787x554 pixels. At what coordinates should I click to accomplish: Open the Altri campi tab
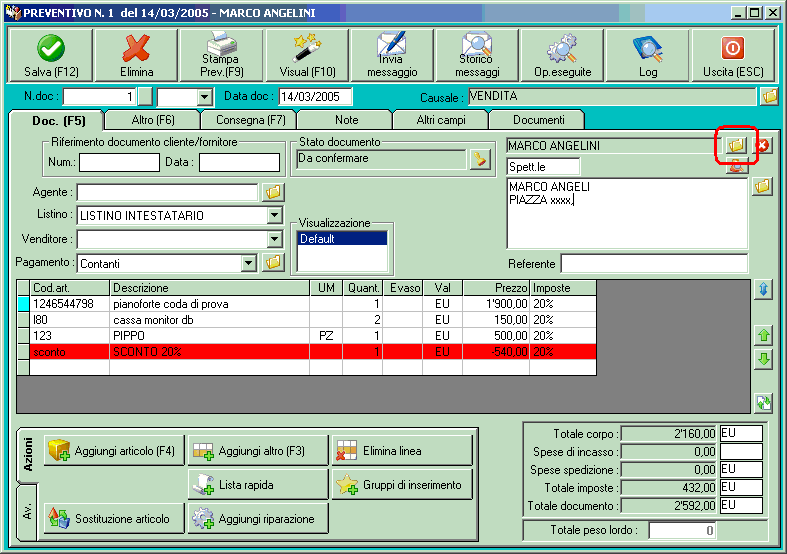click(441, 120)
